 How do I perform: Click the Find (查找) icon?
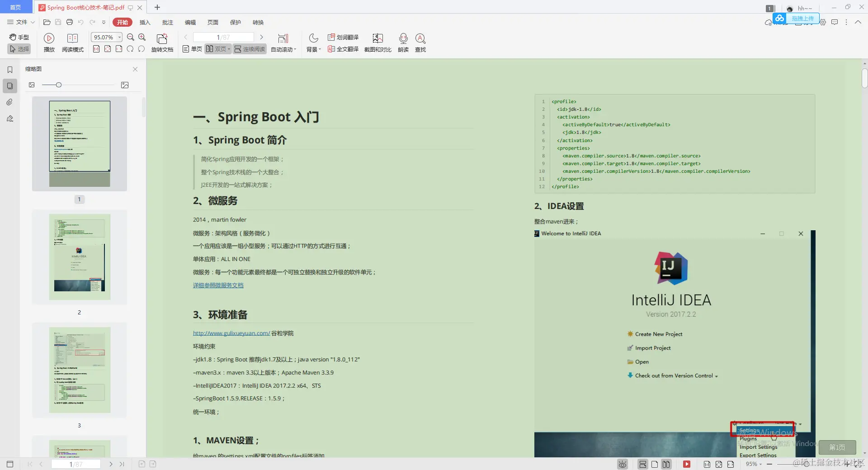[420, 43]
